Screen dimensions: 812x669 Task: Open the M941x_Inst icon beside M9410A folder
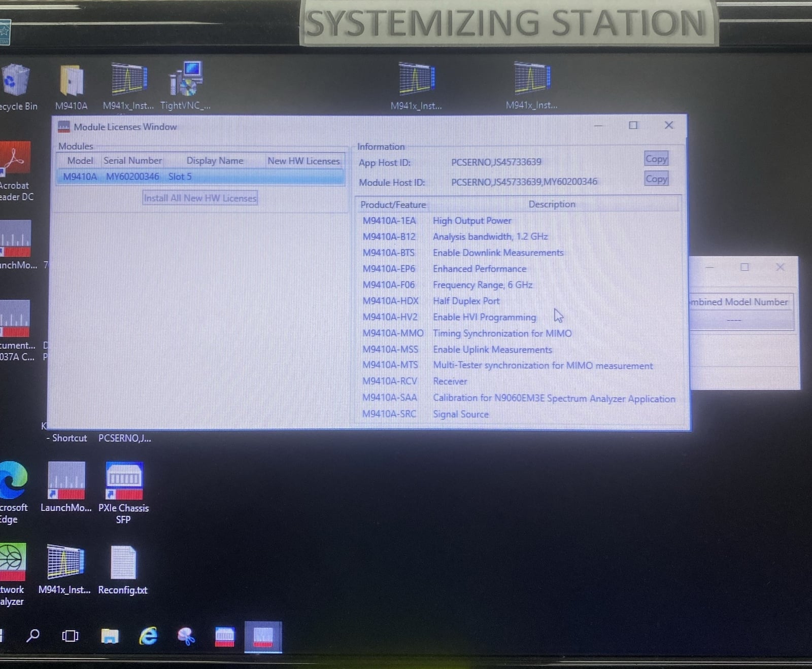129,79
